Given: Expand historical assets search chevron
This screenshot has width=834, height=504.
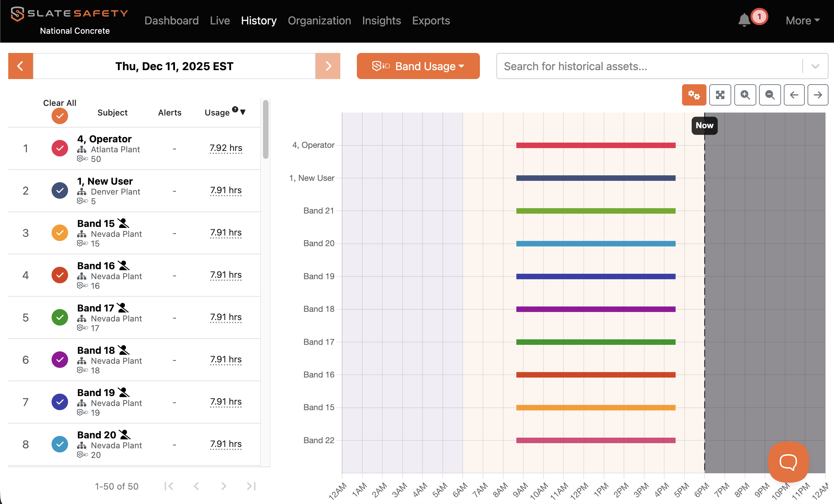Looking at the screenshot, I should point(815,66).
